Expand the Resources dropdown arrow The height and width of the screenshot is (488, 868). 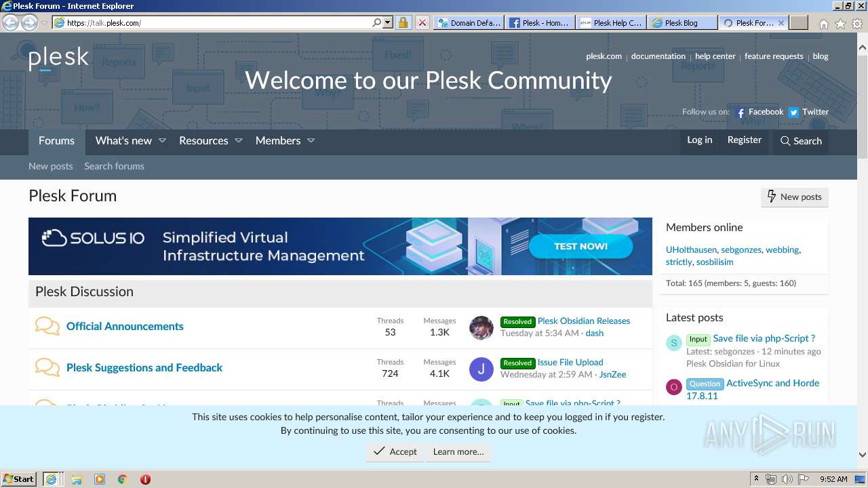[x=238, y=141]
